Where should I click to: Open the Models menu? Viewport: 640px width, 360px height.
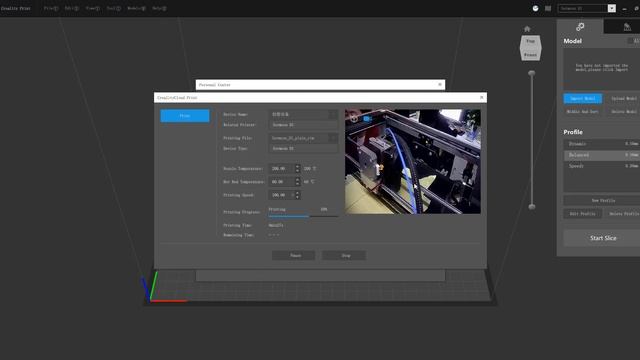[x=136, y=8]
